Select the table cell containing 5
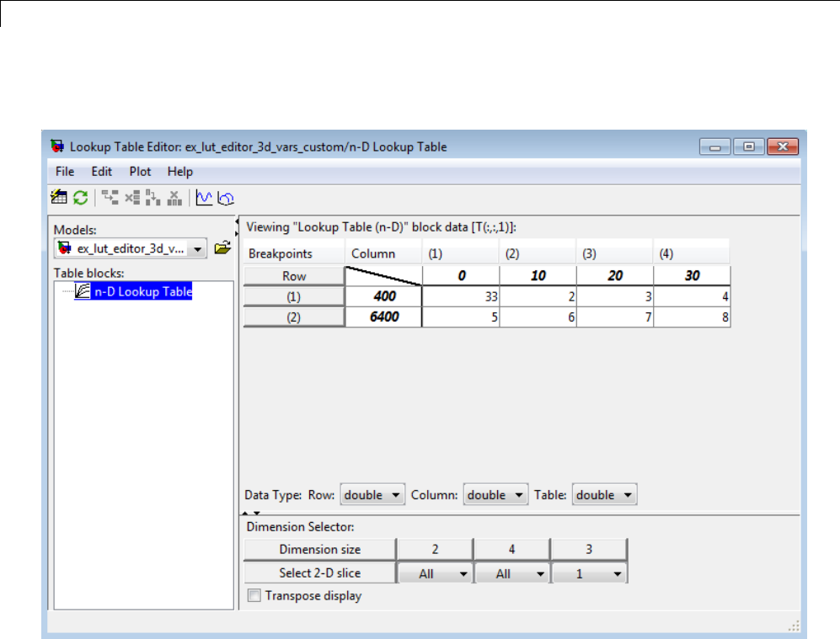 pos(461,317)
